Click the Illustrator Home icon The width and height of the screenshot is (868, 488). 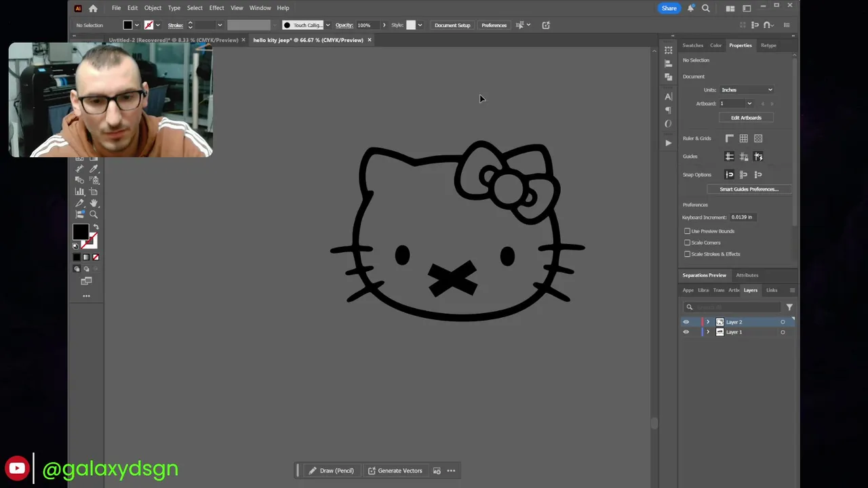[x=93, y=8]
